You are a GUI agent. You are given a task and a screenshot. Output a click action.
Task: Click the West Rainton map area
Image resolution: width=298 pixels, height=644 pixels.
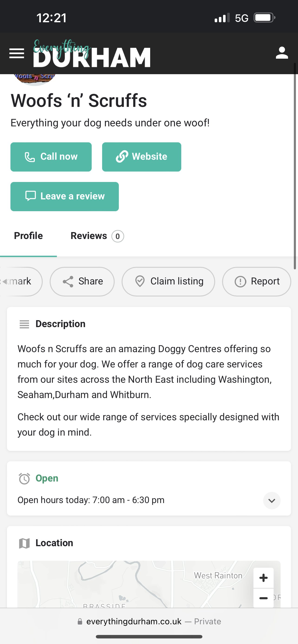coord(218,576)
